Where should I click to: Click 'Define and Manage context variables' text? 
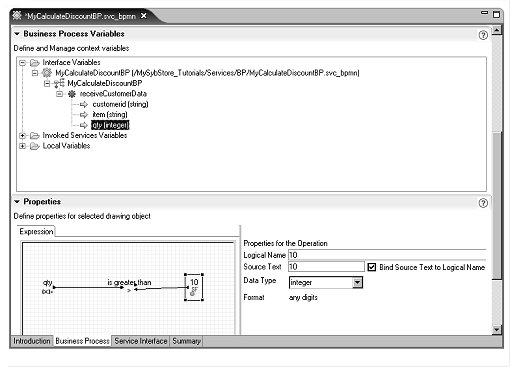tap(71, 48)
